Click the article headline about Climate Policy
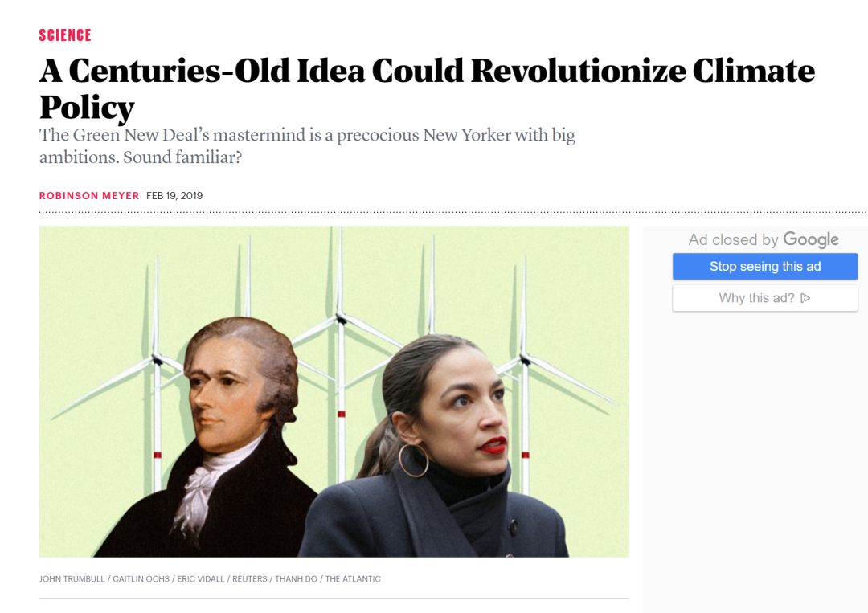The width and height of the screenshot is (868, 613). [x=427, y=88]
